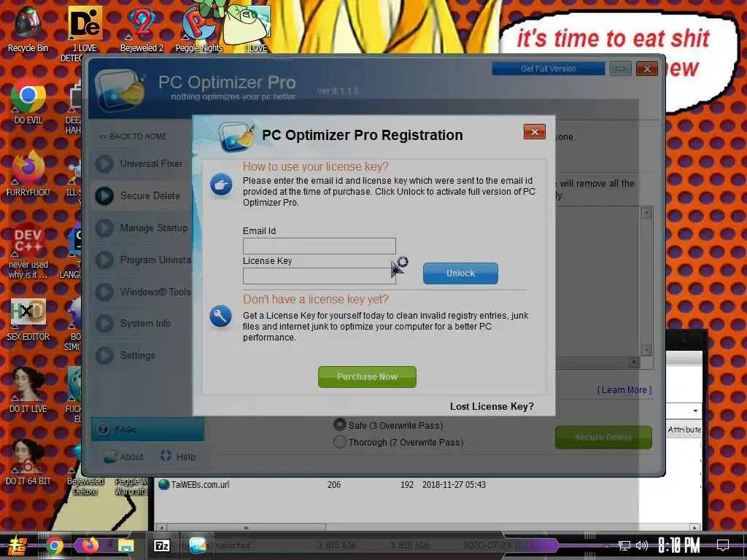The height and width of the screenshot is (560, 747).
Task: Open the FAQs section
Action: (x=147, y=429)
